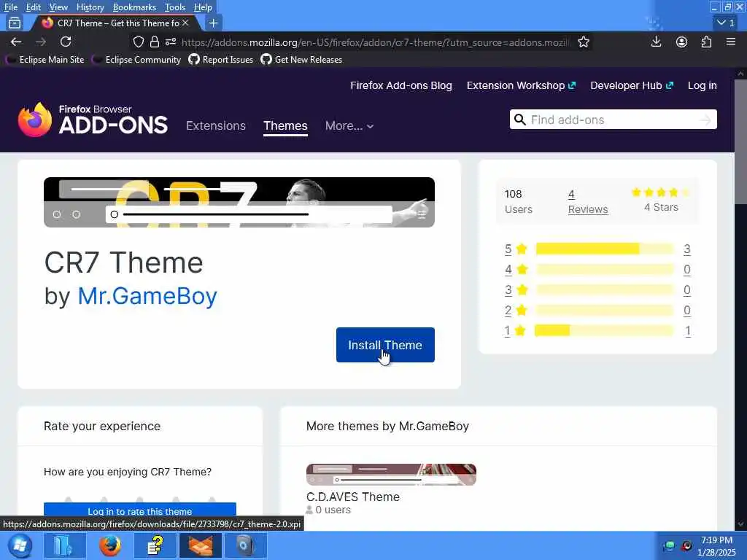747x560 pixels.
Task: Click the address bar URL
Action: [x=376, y=42]
